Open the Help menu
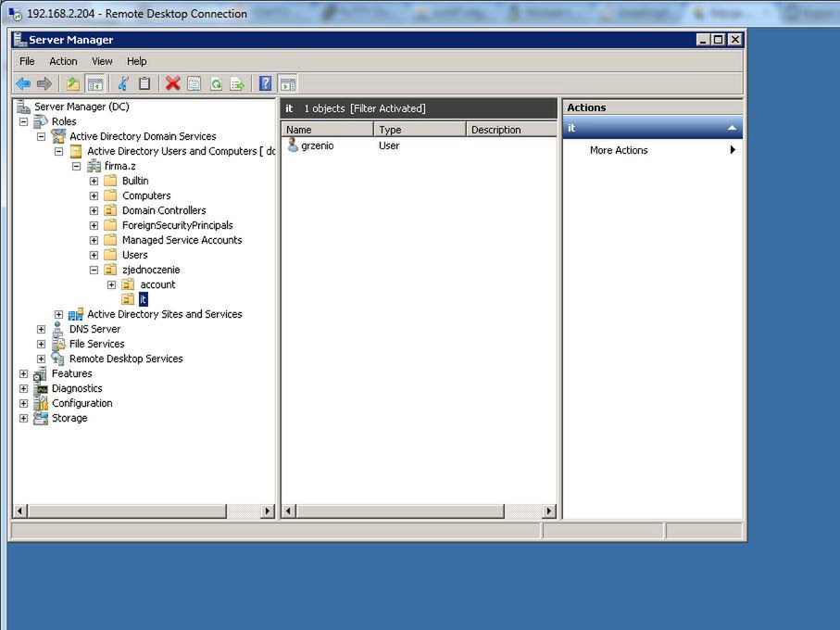The image size is (840, 630). (x=137, y=61)
